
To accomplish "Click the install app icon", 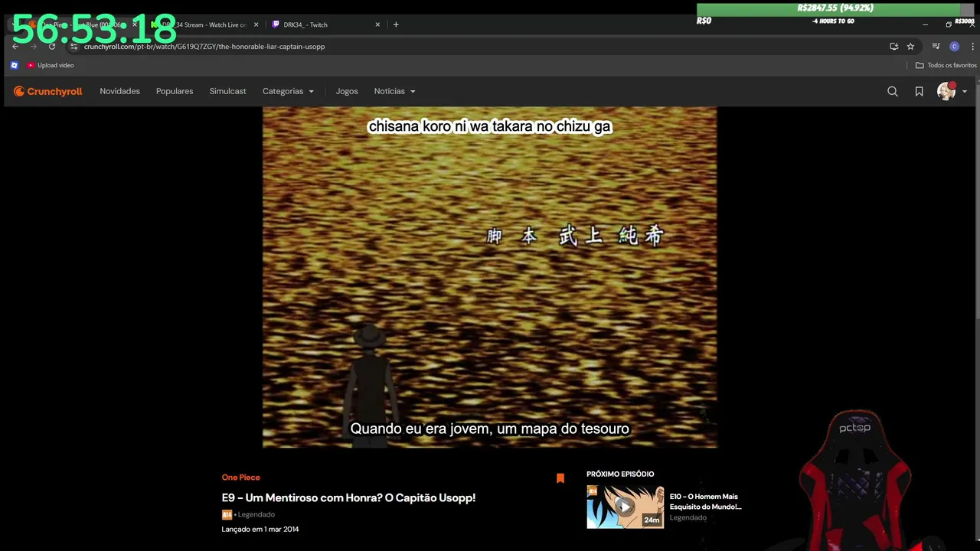I will [x=893, y=47].
